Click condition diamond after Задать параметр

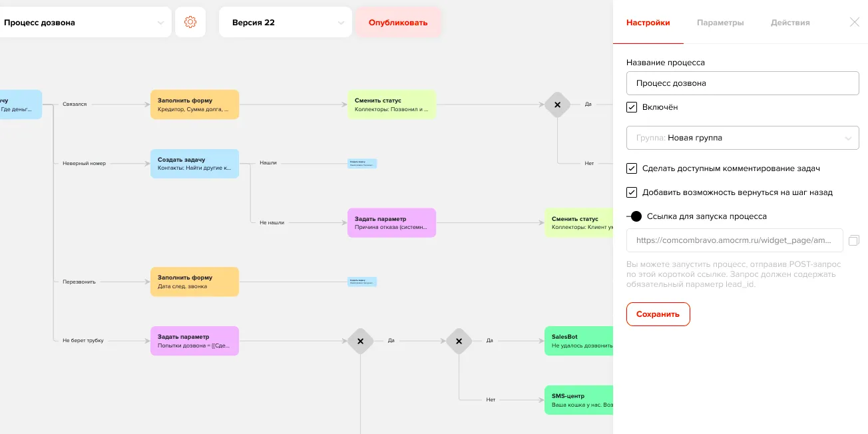click(x=360, y=341)
